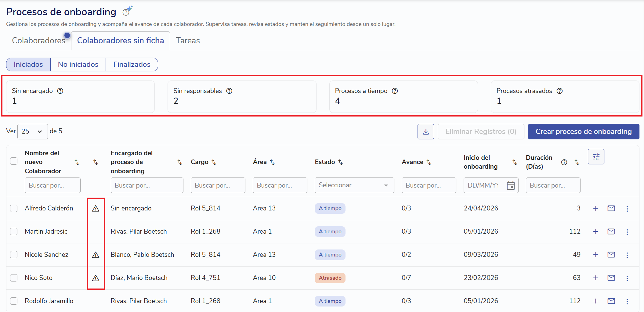
Task: Sort by the Estado column arrows
Action: point(341,162)
